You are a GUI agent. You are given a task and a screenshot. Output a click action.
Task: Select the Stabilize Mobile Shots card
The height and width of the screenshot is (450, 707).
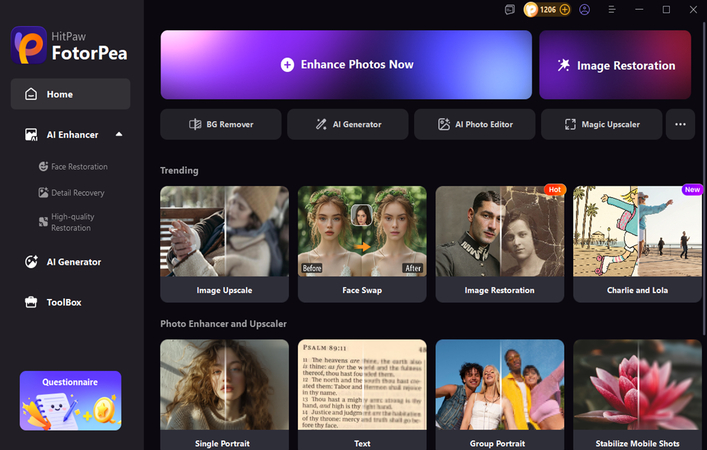point(637,395)
